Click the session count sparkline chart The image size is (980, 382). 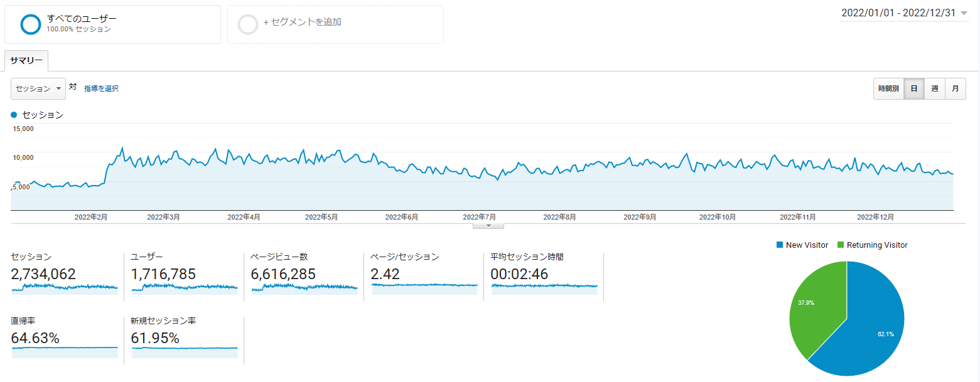(x=65, y=287)
